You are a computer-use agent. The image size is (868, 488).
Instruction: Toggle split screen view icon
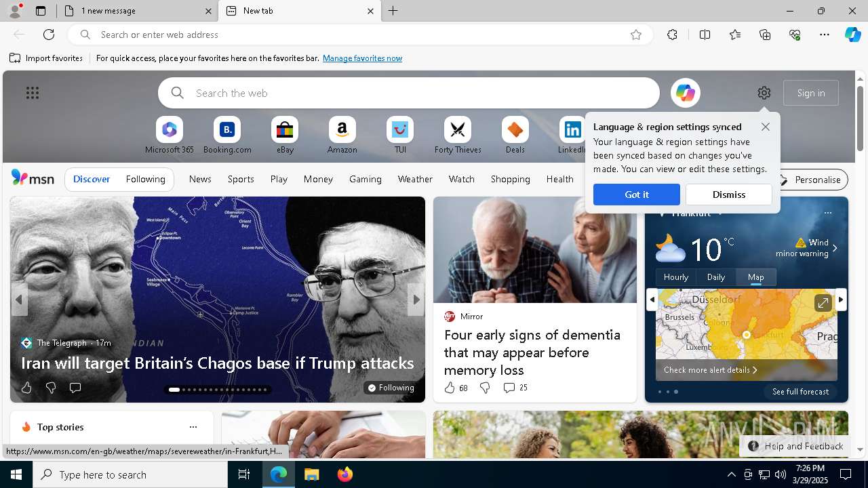coord(705,35)
